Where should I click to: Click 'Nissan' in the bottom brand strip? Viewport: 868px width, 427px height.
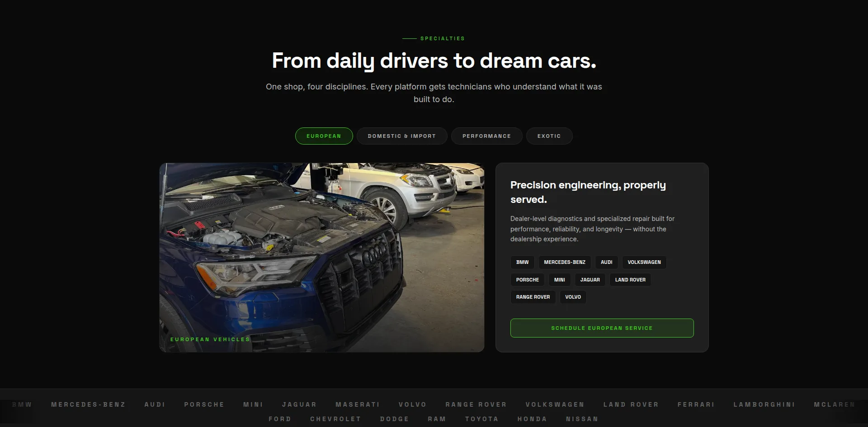pos(582,419)
